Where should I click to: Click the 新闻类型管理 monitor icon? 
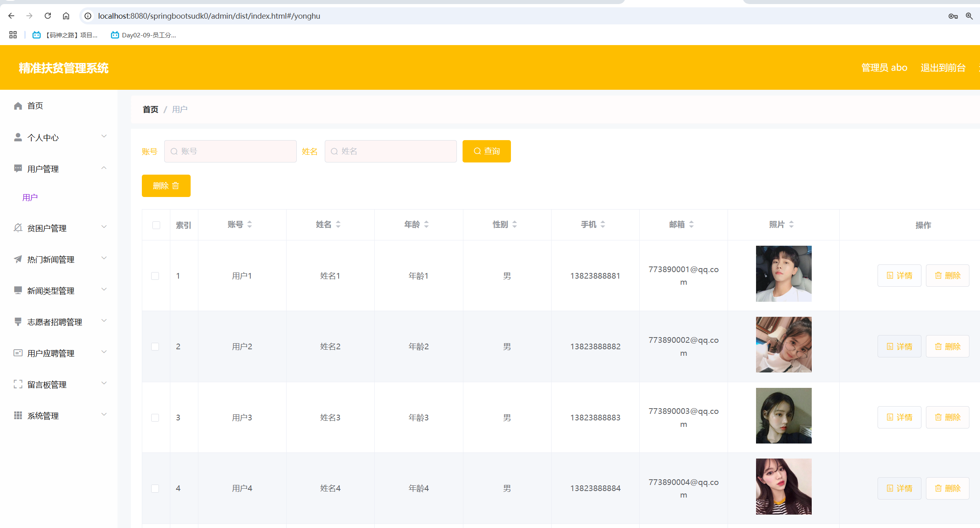[18, 290]
